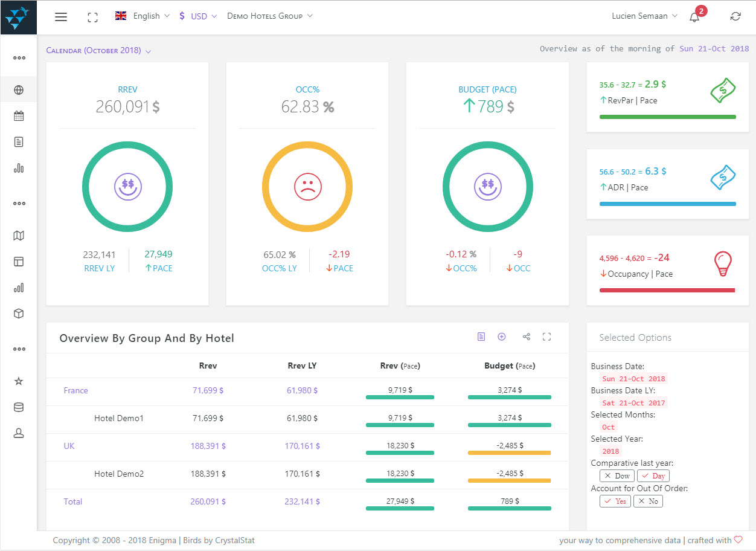Viewport: 756px width, 551px height.
Task: Open the Calendar (October 2018) selector
Action: pos(98,51)
